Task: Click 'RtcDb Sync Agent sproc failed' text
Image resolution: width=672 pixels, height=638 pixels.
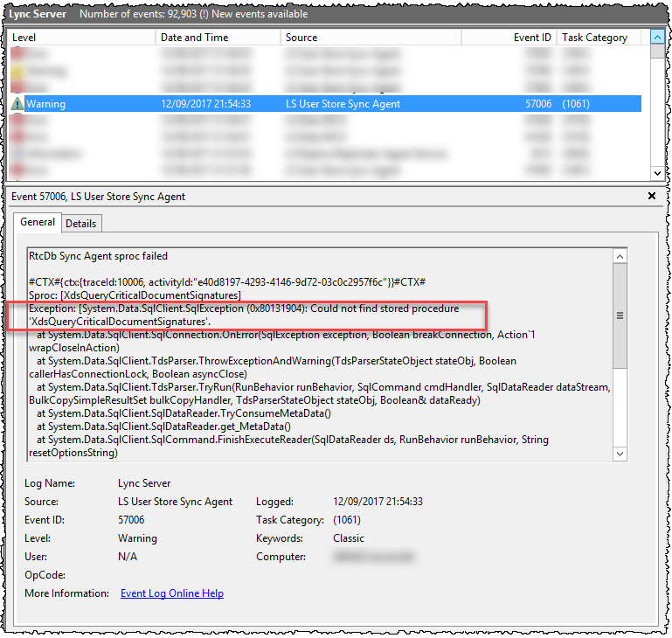Action: click(x=98, y=256)
